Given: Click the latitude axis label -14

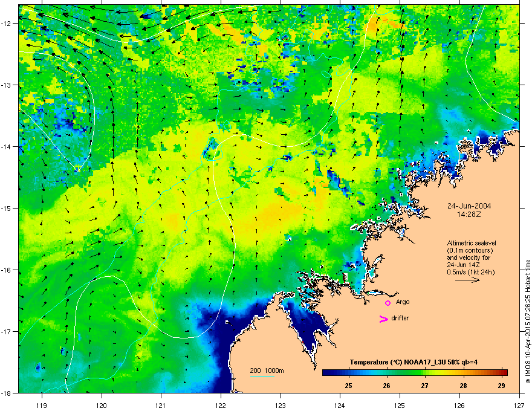Looking at the screenshot, I should 7,146.
